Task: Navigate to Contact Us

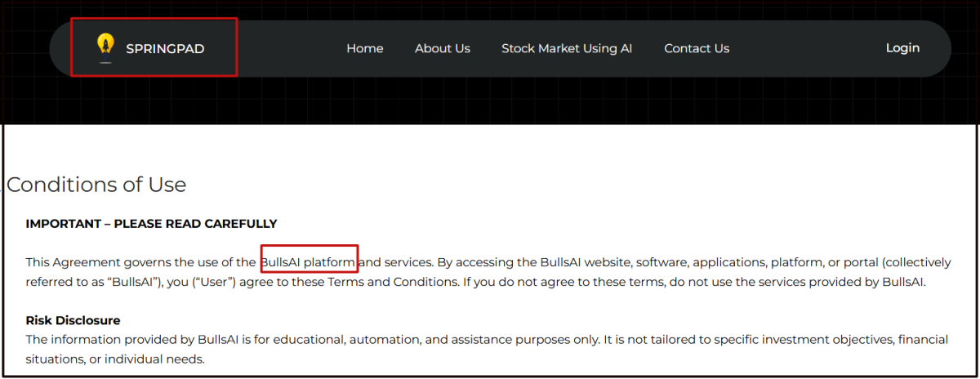Action: [697, 48]
